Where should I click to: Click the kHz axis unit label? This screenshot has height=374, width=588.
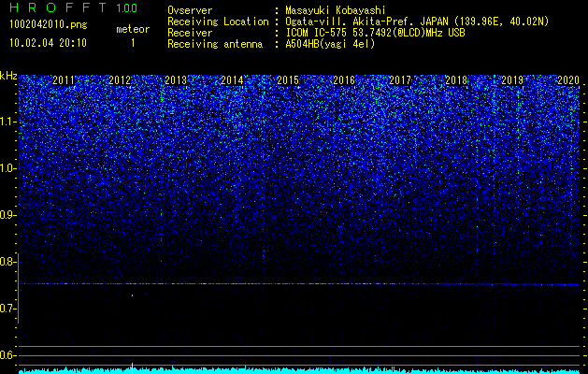point(8,76)
